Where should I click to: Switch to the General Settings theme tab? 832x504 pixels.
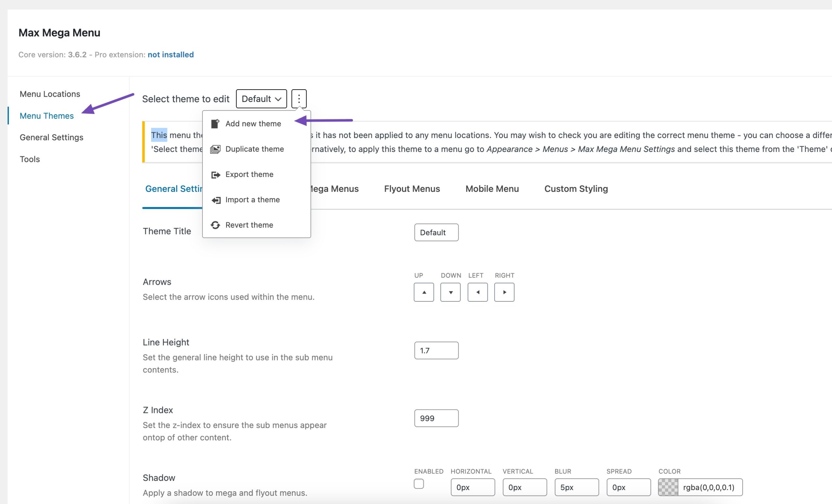(x=174, y=189)
